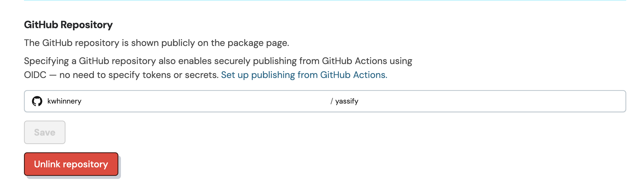Open Set up publishing from GitHub Actions link
The width and height of the screenshot is (644, 189).
click(x=304, y=75)
